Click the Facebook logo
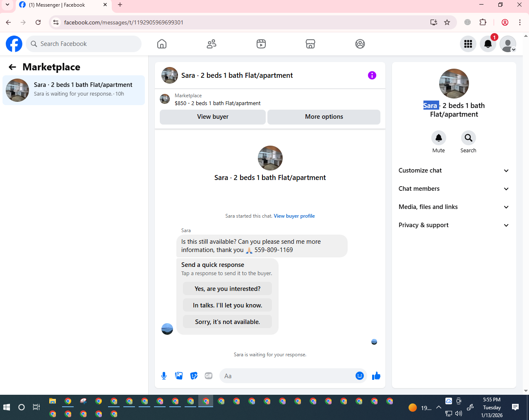The image size is (529, 420). coord(14,44)
